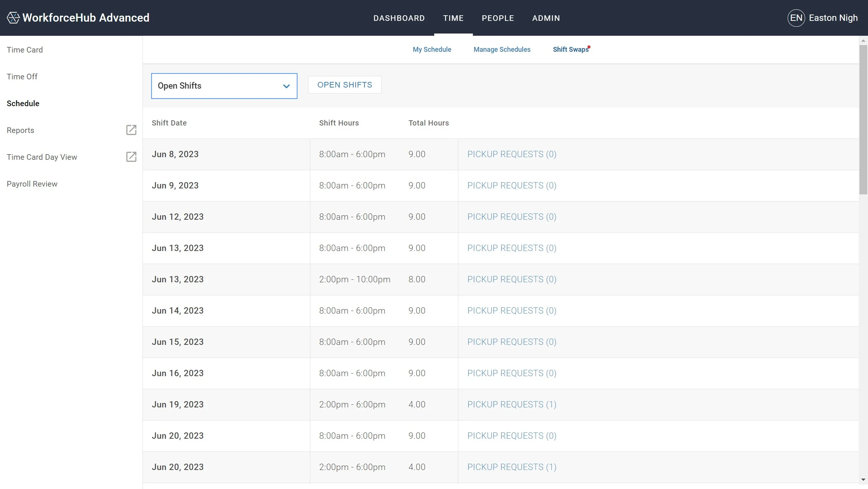Click the 8.00 total hours value
Screen dimensions: 868x489
coord(417,279)
